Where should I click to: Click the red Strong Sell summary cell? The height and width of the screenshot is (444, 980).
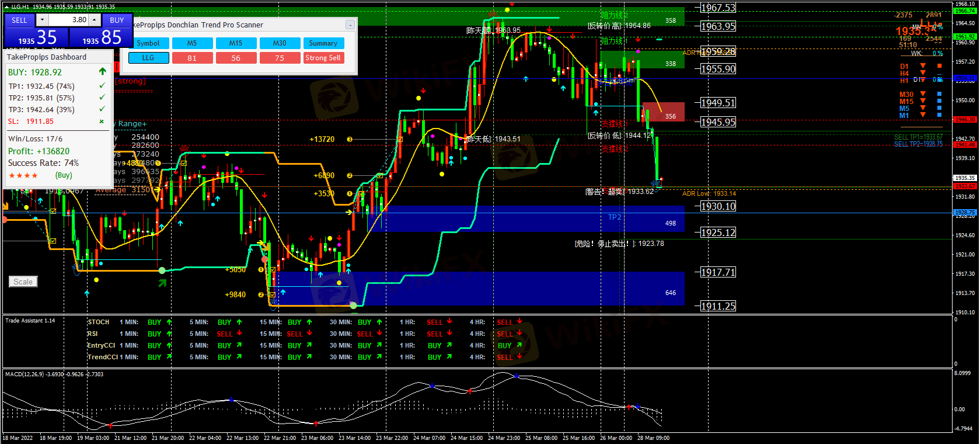click(323, 58)
